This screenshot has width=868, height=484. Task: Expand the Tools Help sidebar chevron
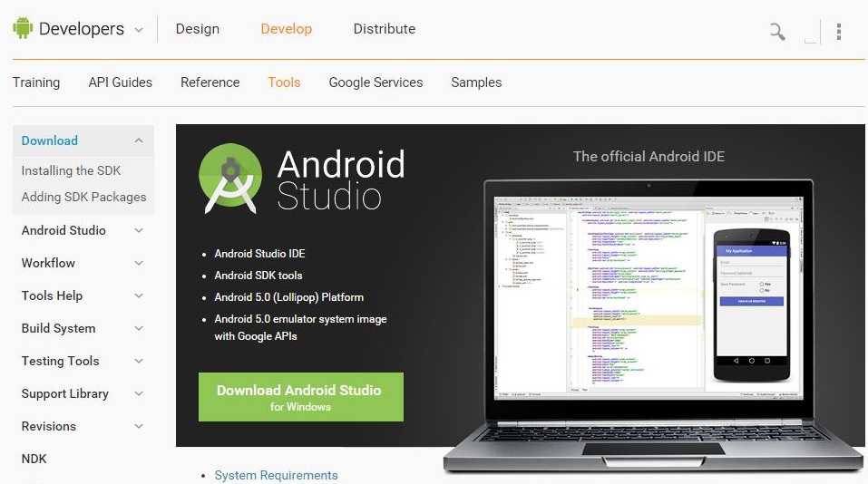[139, 296]
